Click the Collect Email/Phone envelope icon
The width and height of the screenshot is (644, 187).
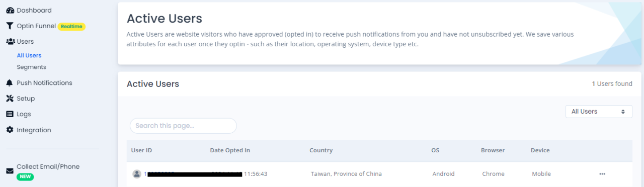pos(10,171)
